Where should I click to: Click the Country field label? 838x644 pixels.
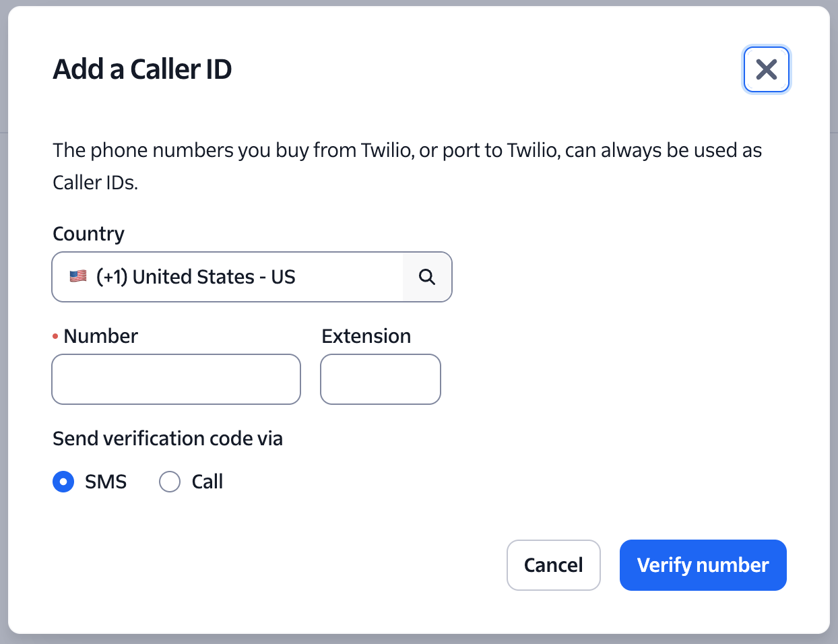click(88, 233)
